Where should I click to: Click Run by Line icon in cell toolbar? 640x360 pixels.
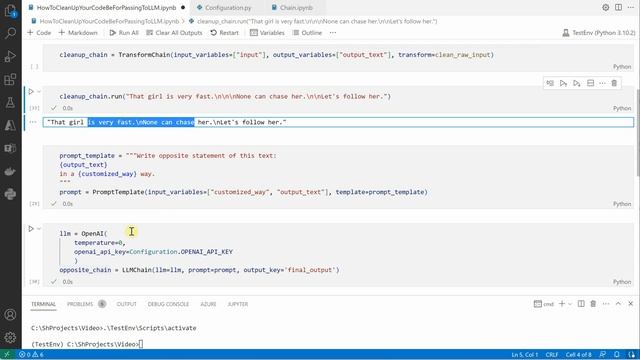point(550,83)
